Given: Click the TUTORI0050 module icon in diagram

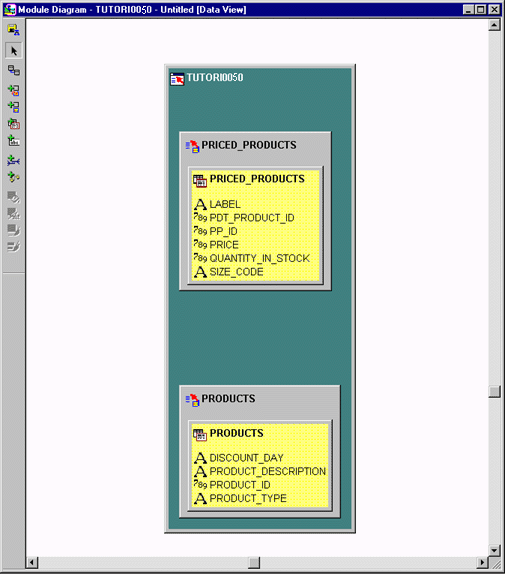Looking at the screenshot, I should click(x=177, y=79).
